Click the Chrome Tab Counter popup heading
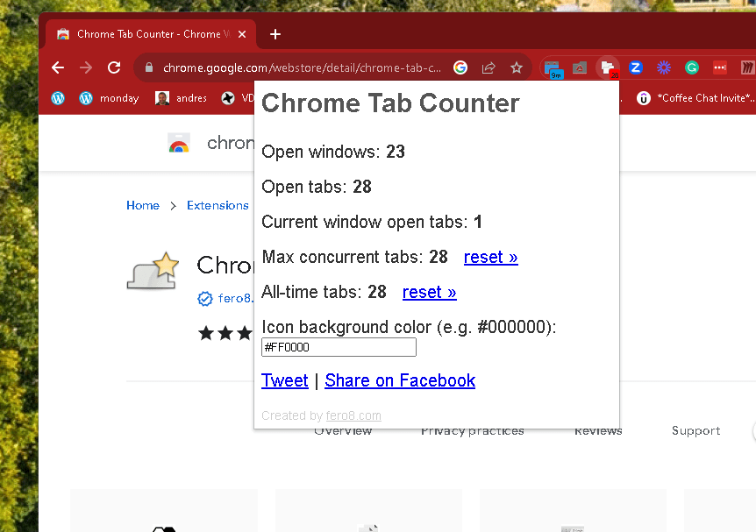 [x=390, y=103]
